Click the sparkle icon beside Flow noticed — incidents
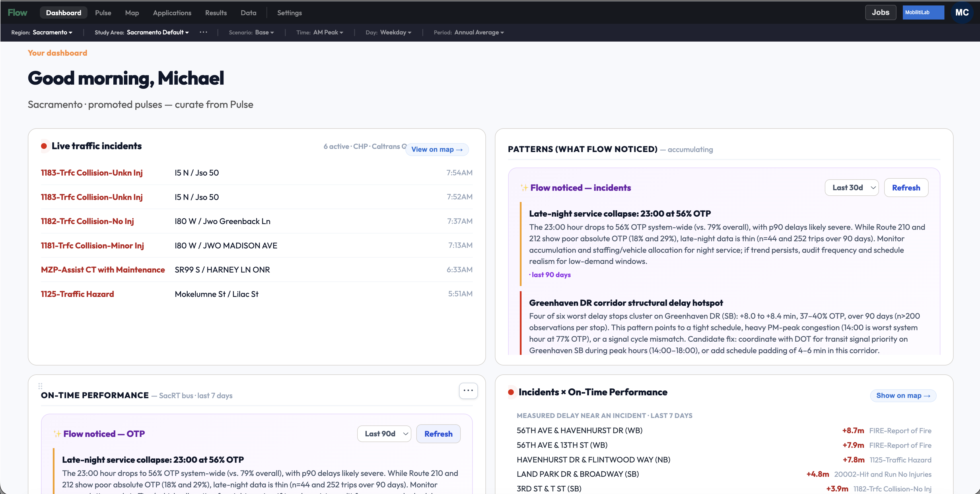This screenshot has height=494, width=980. point(524,188)
